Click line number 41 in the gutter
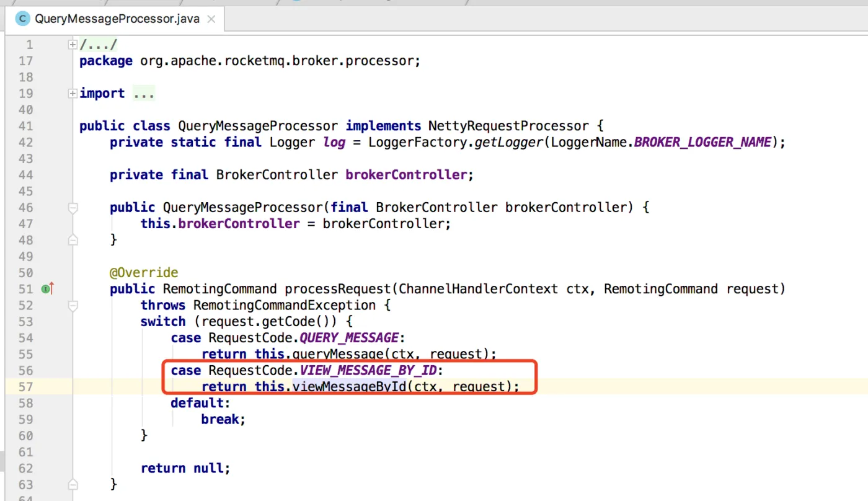The width and height of the screenshot is (868, 501). click(26, 126)
